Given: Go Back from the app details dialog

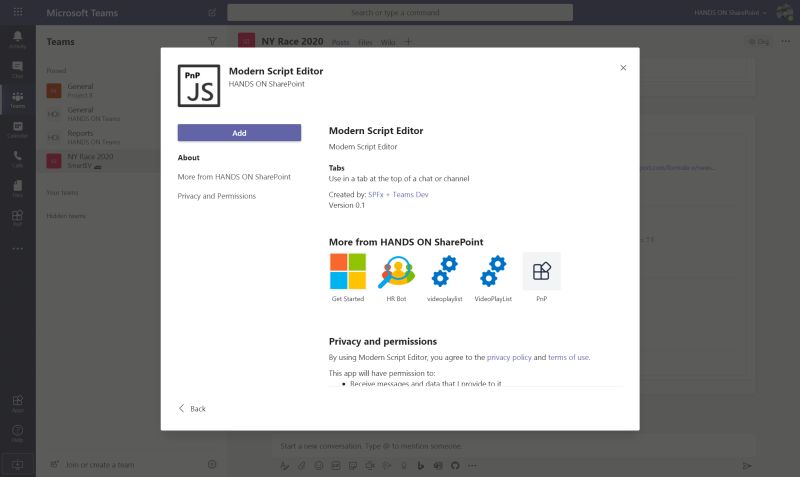Looking at the screenshot, I should pos(192,409).
